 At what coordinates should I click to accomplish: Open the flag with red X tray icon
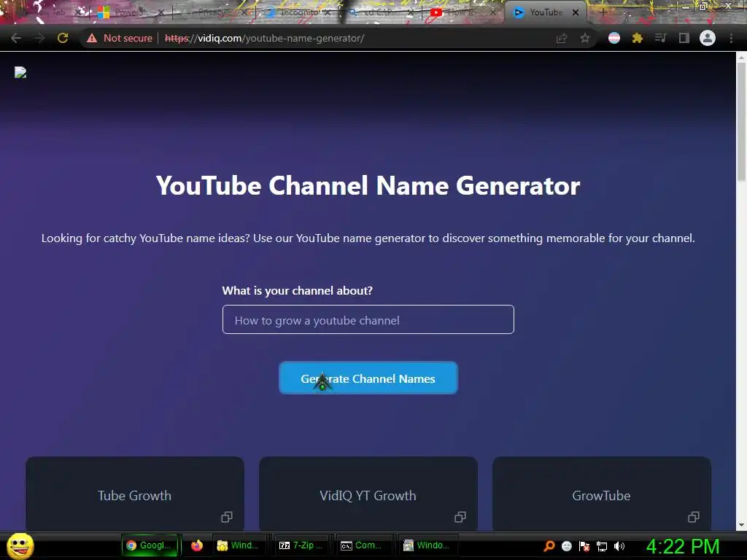(x=584, y=545)
